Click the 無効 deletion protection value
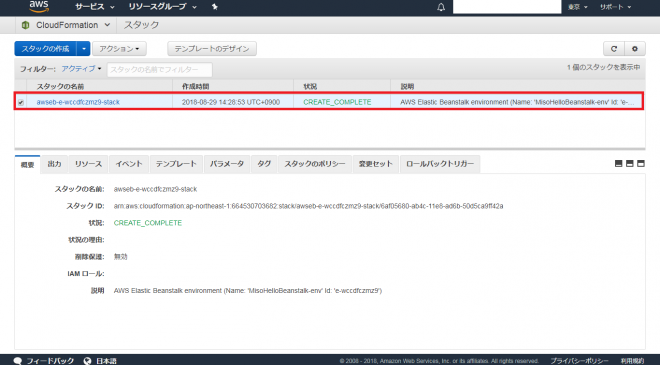This screenshot has width=660, height=365. coord(120,257)
